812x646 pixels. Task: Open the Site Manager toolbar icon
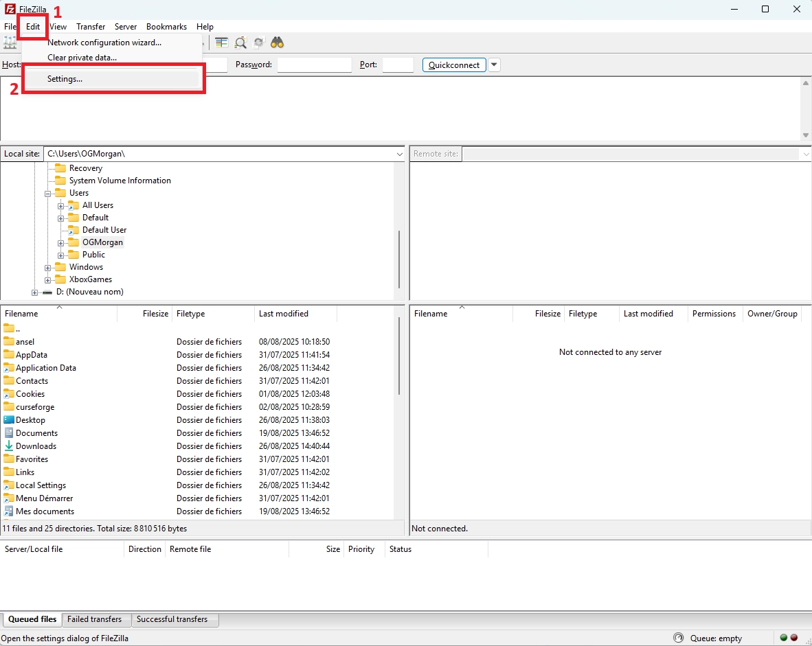[x=10, y=43]
